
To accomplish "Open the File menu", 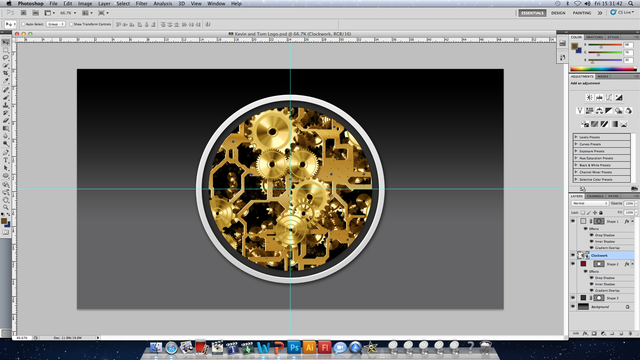I will click(53, 4).
